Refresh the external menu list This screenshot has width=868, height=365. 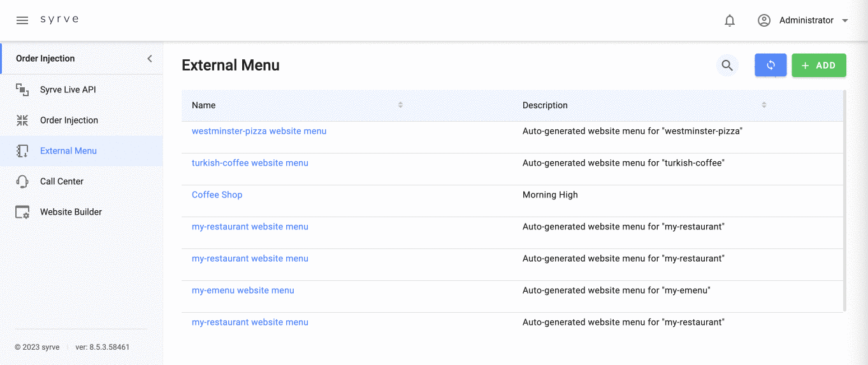point(770,65)
